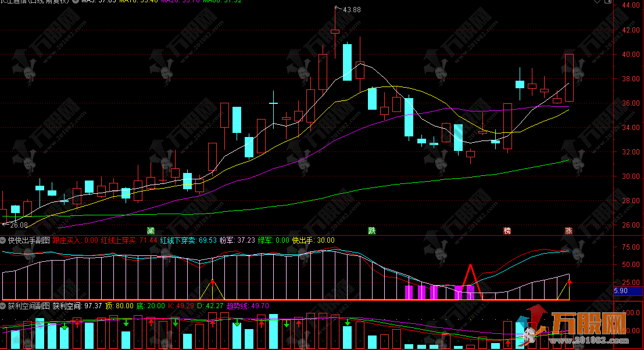This screenshot has width=644, height=350.
Task: Click the green 减 marker below the chart
Action: 151,230
